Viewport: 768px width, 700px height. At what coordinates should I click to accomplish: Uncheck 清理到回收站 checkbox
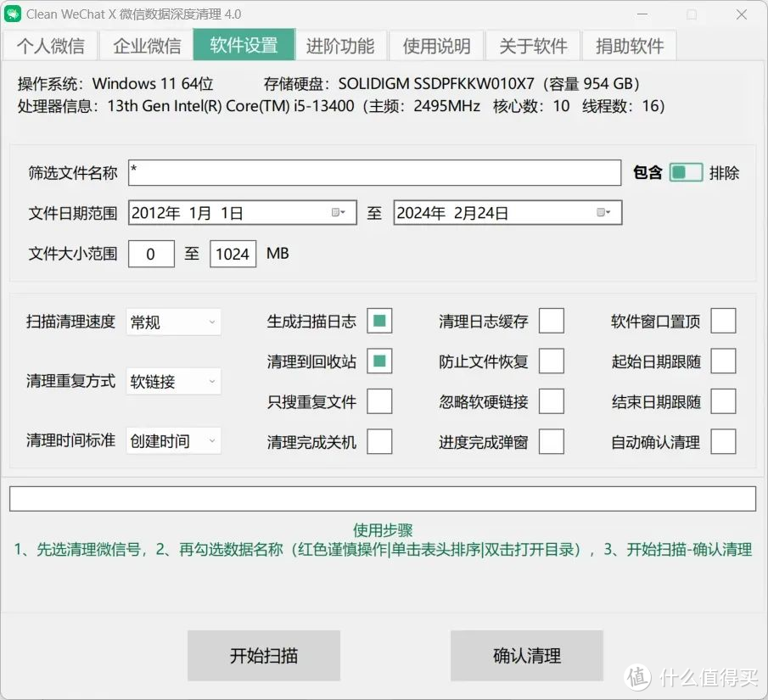(379, 361)
